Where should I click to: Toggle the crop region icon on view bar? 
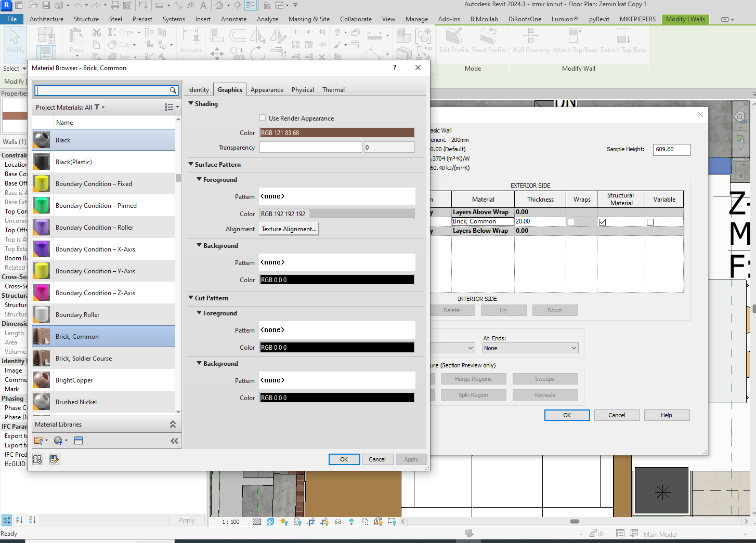(x=310, y=521)
